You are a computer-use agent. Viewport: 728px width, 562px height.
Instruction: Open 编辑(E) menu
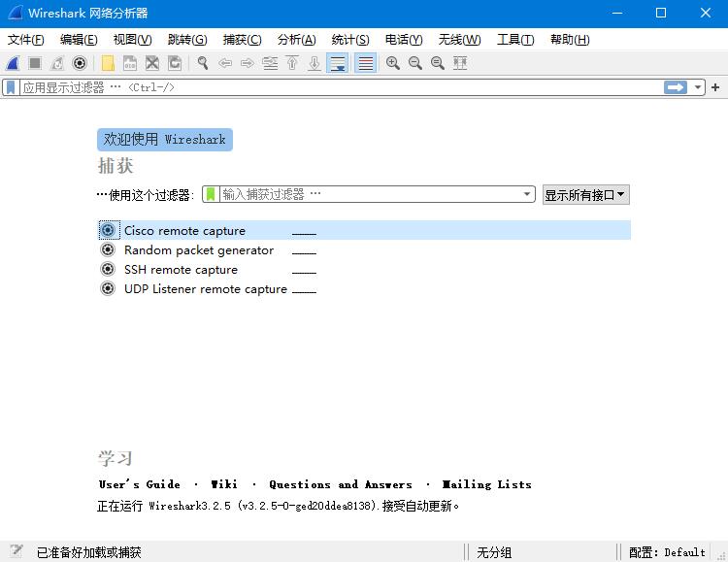[x=79, y=40]
